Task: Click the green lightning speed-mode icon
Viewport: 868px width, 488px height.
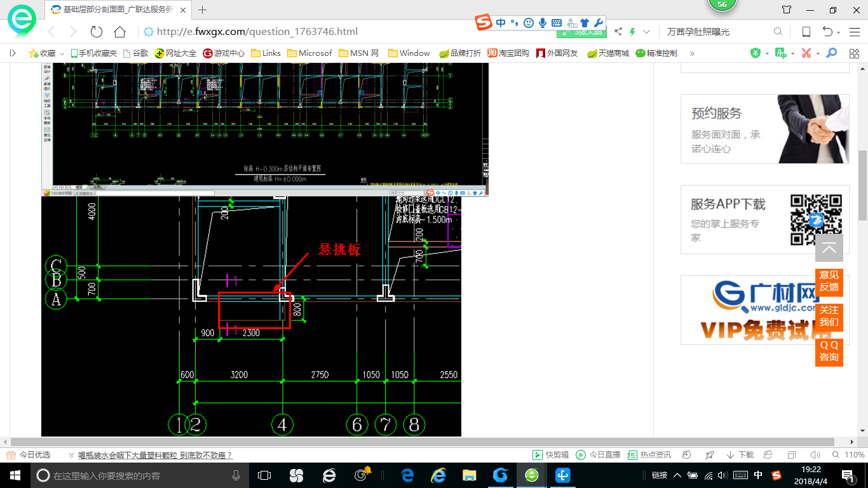Action: click(x=633, y=32)
